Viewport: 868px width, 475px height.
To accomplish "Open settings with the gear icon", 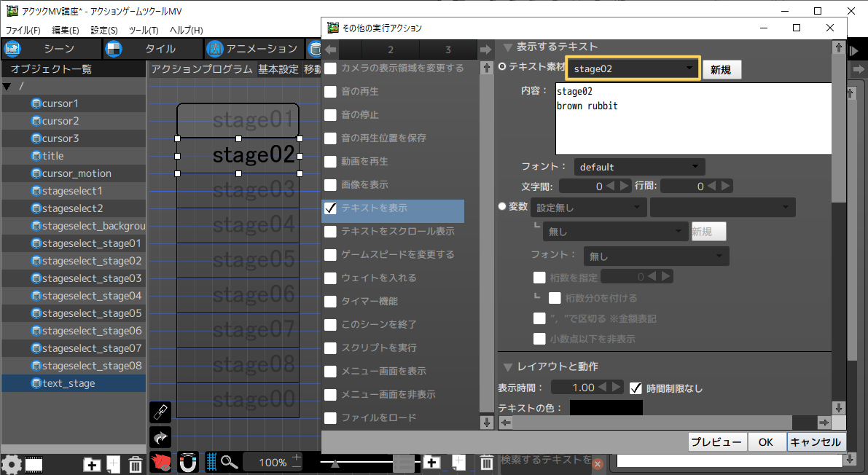I will click(x=11, y=464).
